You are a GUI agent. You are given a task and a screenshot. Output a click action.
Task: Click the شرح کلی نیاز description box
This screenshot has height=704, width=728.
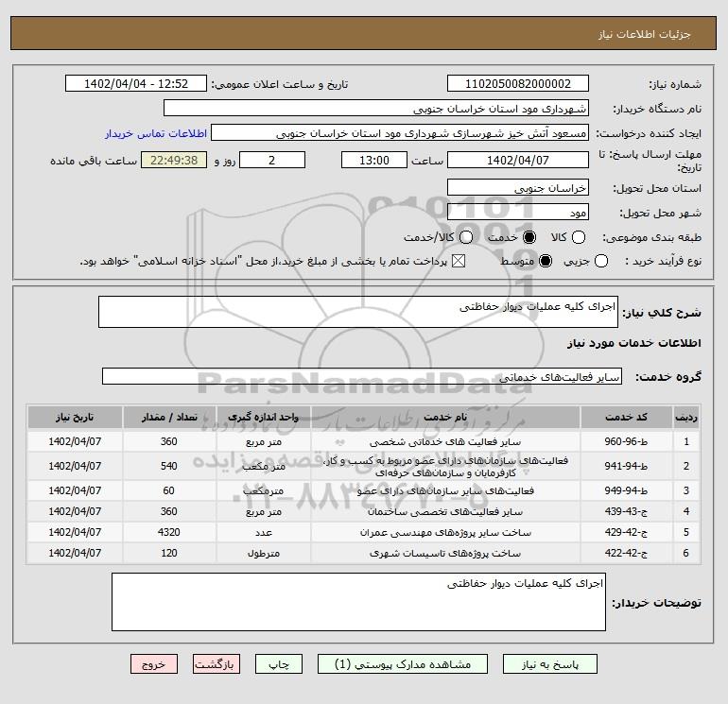coord(358,312)
